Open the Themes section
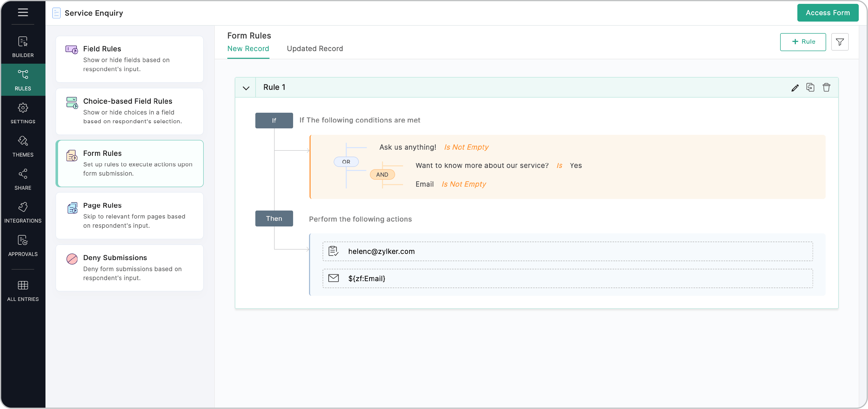868x409 pixels. coord(23,147)
